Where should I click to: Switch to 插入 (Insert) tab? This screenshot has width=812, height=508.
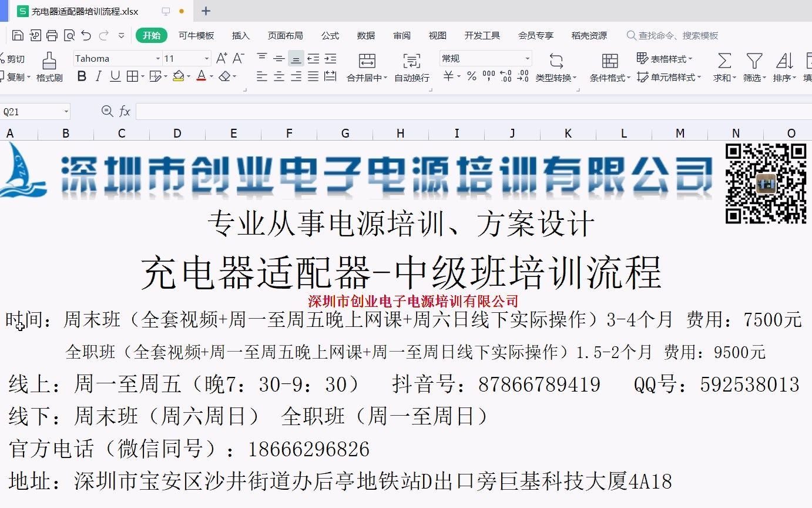point(241,35)
